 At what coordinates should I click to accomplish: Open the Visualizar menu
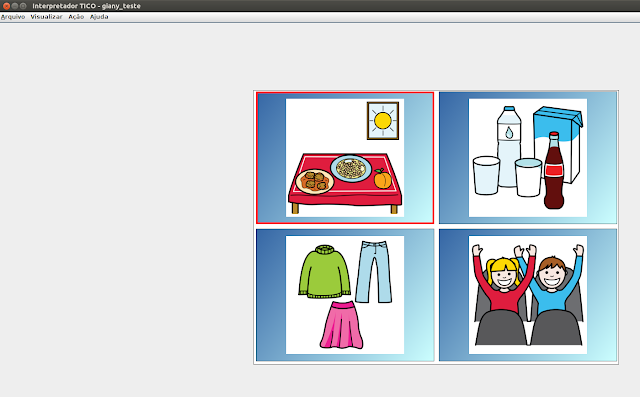pos(47,17)
